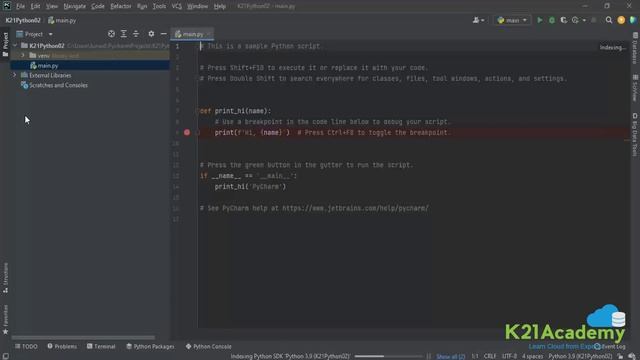Image resolution: width=640 pixels, height=360 pixels.
Task: Open the main run configuration dropdown
Action: pos(512,20)
